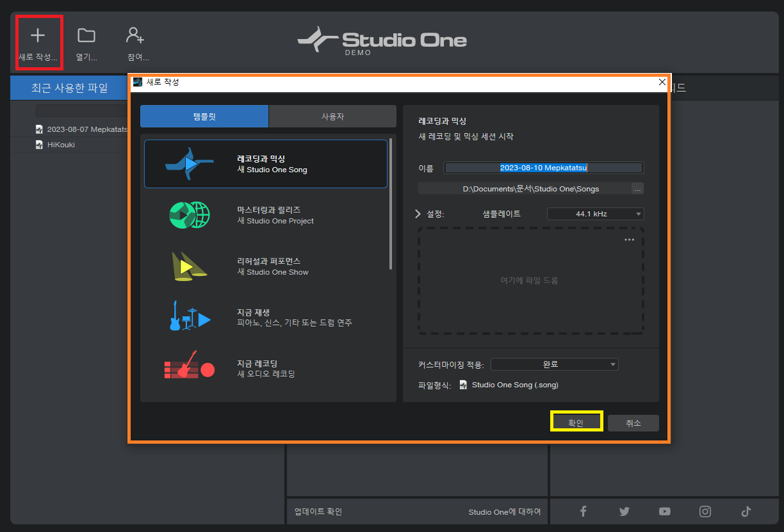Click three-dots menu in file drop area
Image resolution: width=784 pixels, height=532 pixels.
(629, 239)
